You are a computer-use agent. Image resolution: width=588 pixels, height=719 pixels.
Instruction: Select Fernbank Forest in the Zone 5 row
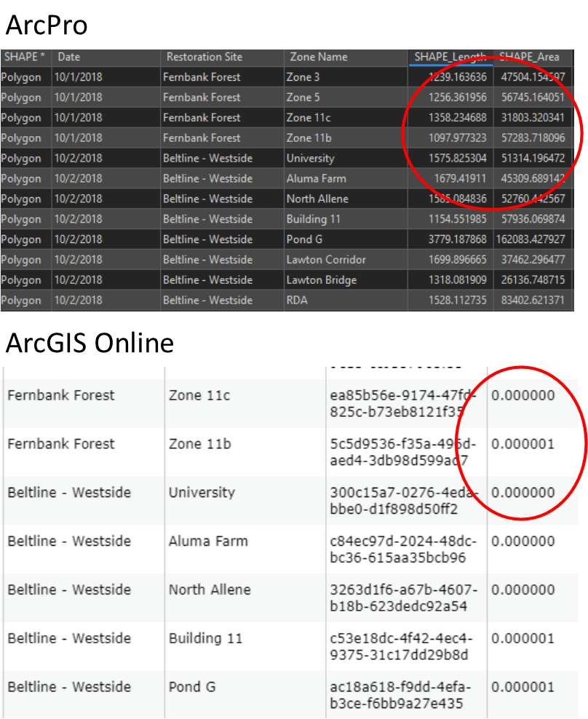coord(202,98)
